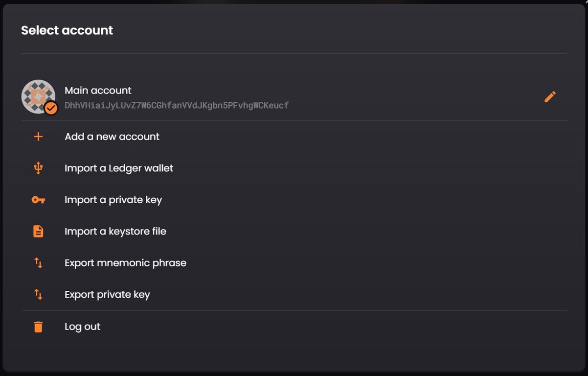Click the key icon for private key import

[x=38, y=200]
